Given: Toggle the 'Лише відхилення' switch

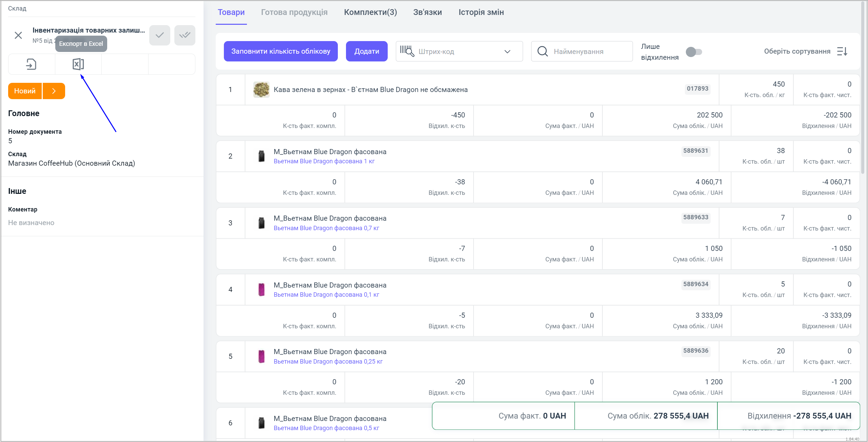Looking at the screenshot, I should point(694,52).
